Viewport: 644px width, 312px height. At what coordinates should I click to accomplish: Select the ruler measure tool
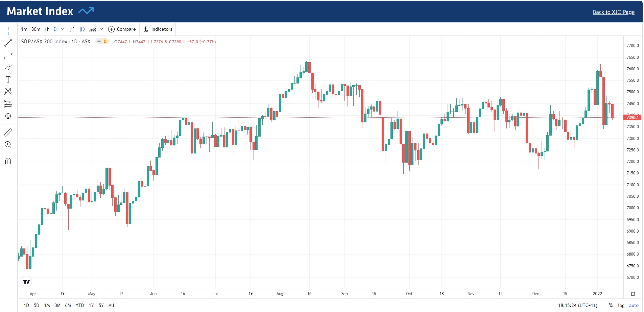coord(8,132)
